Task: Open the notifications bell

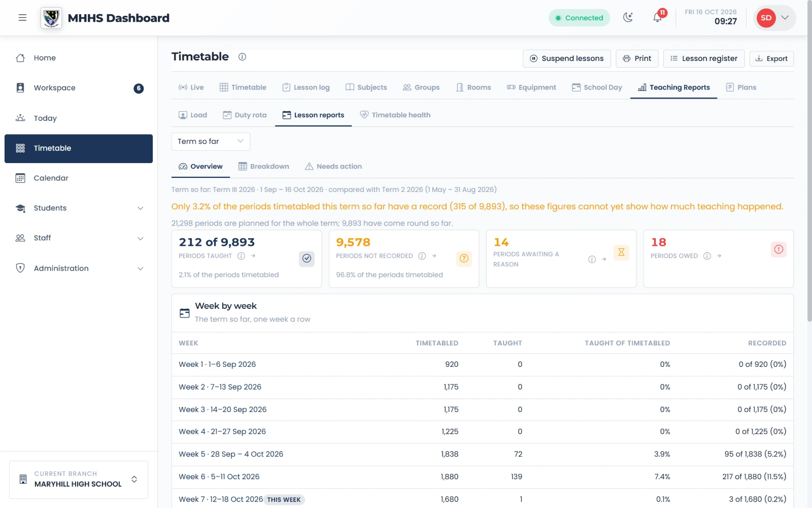Action: [657, 18]
